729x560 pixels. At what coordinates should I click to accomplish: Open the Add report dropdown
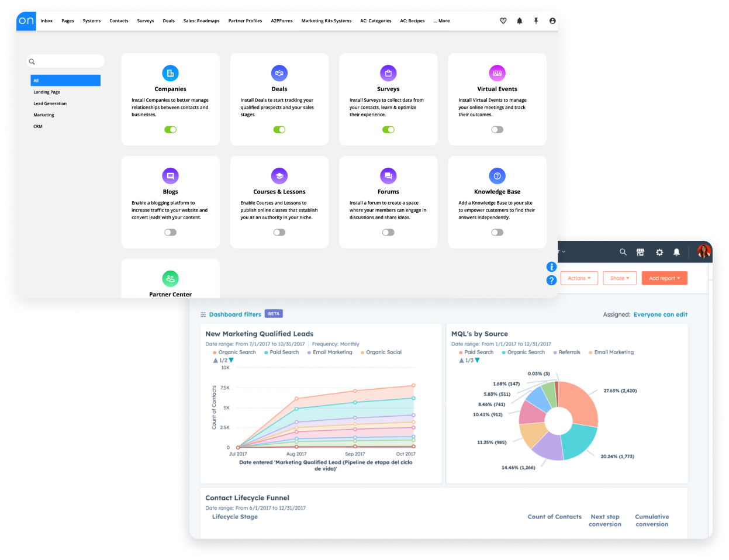click(x=664, y=278)
